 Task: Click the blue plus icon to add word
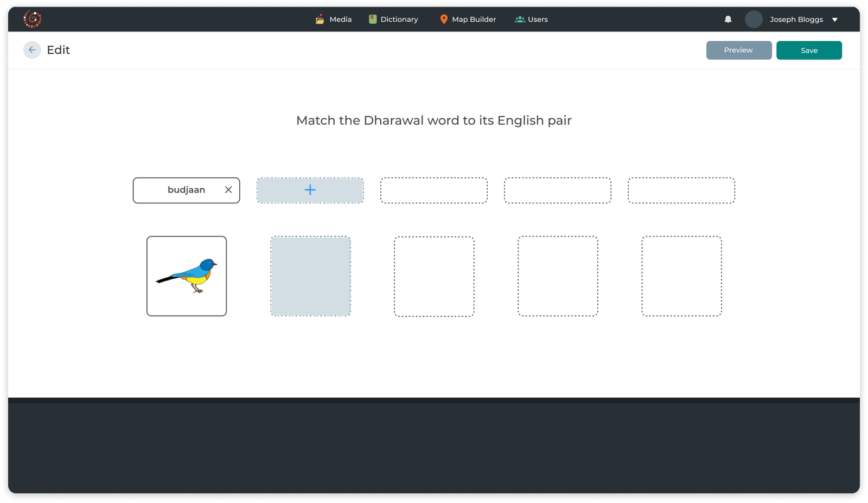coord(310,190)
